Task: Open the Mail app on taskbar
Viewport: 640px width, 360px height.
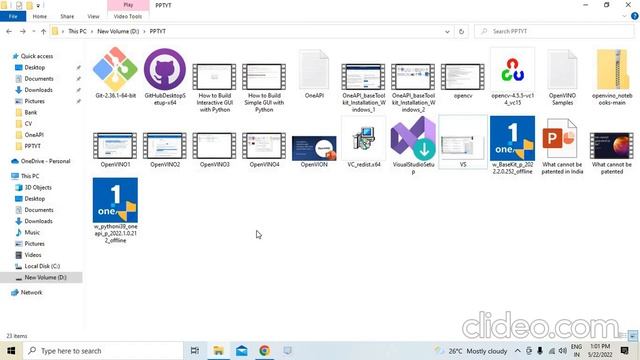Action: [x=242, y=351]
